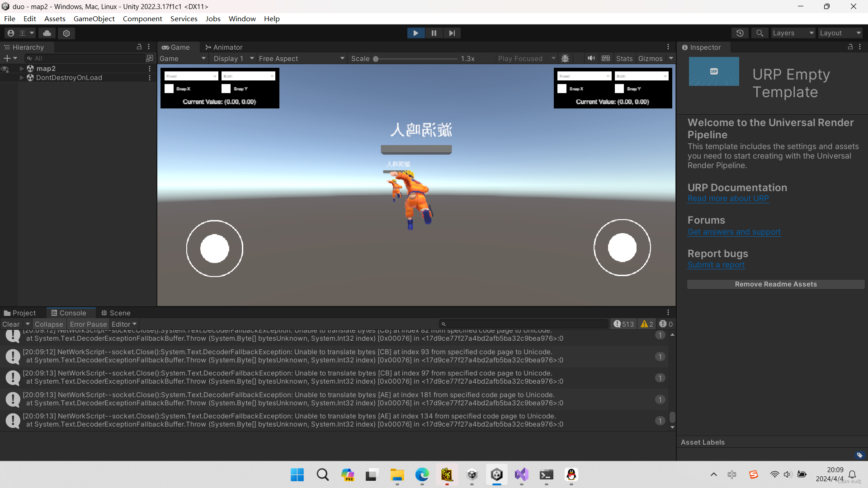
Task: Toggle right panel Snap X checkbox
Action: (562, 89)
